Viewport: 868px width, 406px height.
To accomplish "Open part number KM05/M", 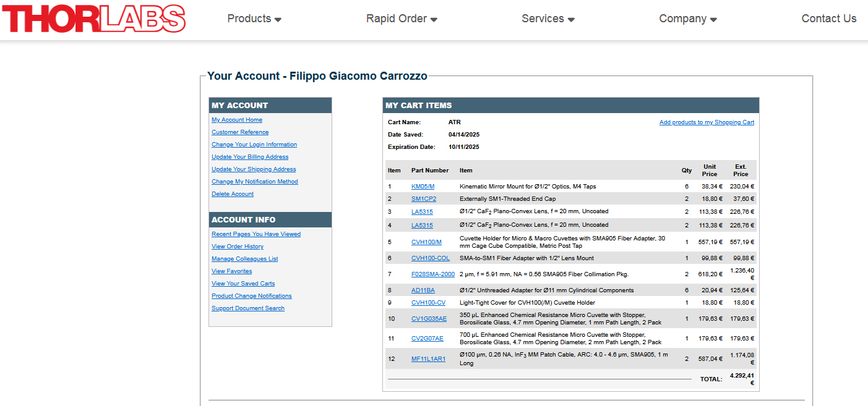I will click(x=423, y=187).
